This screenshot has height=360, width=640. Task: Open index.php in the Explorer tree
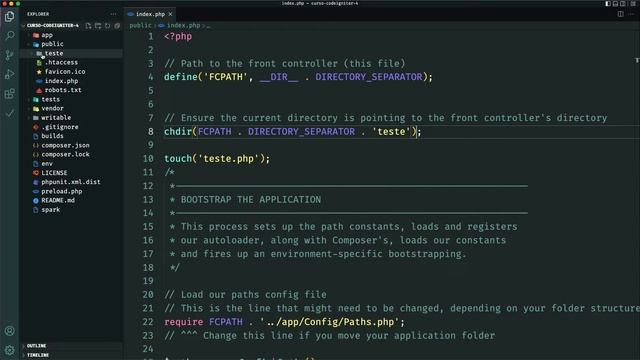click(x=61, y=81)
